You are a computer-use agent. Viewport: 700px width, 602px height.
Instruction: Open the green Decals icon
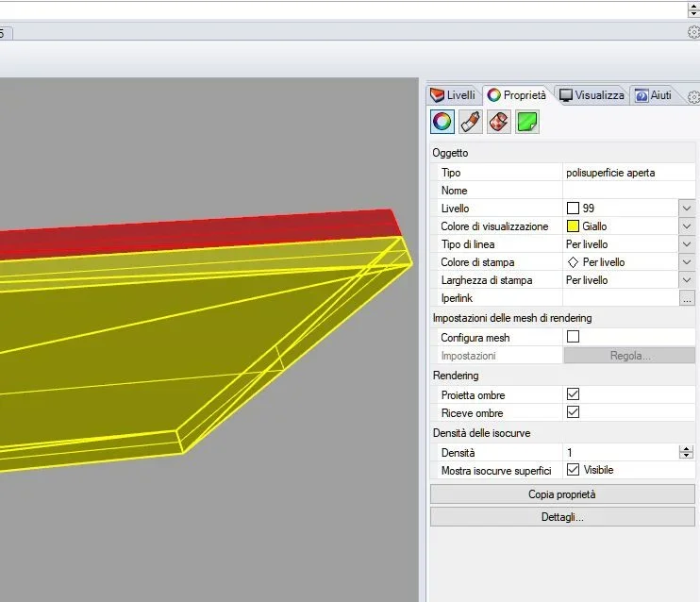(x=527, y=122)
